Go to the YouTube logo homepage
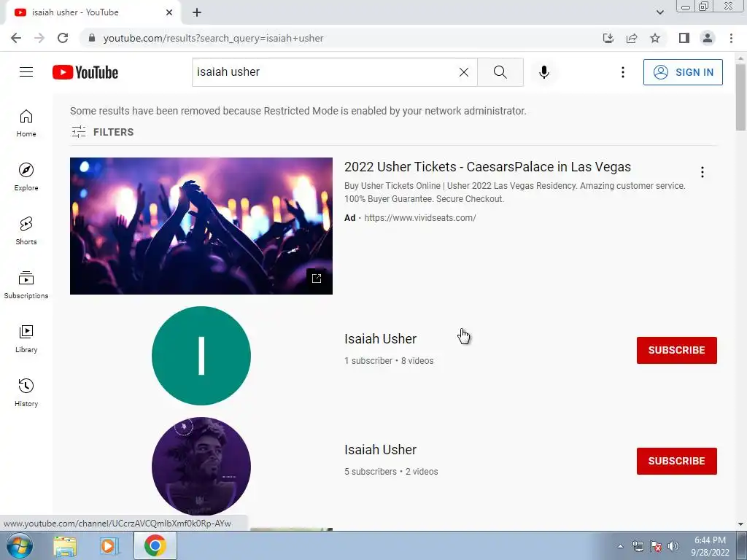Screen dimensions: 747x560 pyautogui.click(x=85, y=72)
